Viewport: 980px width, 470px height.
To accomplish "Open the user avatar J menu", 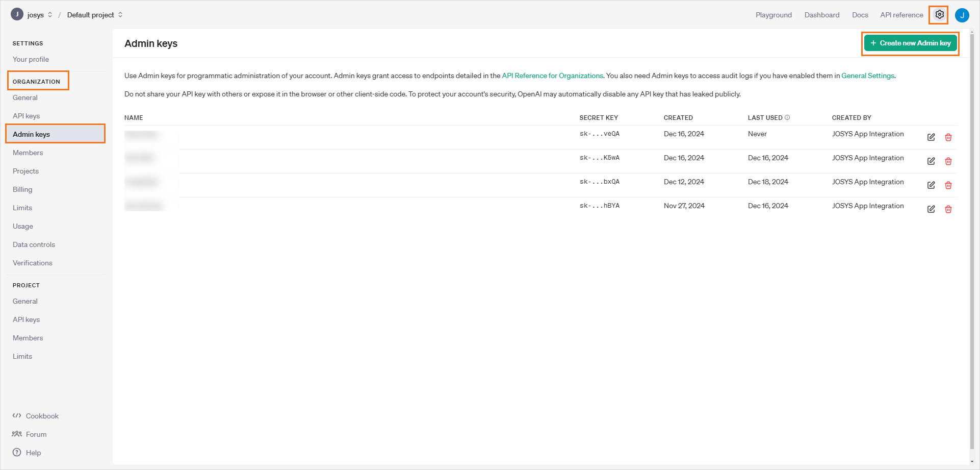I will click(x=962, y=15).
